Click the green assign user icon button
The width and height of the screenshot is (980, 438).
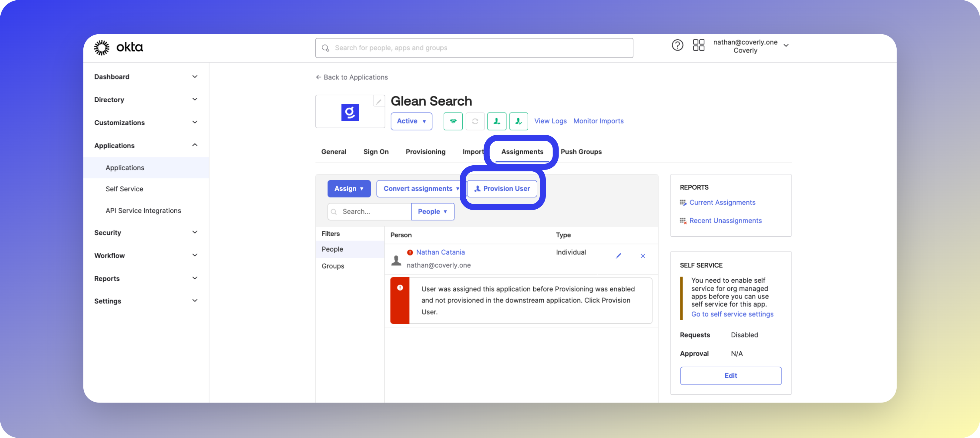pos(496,121)
